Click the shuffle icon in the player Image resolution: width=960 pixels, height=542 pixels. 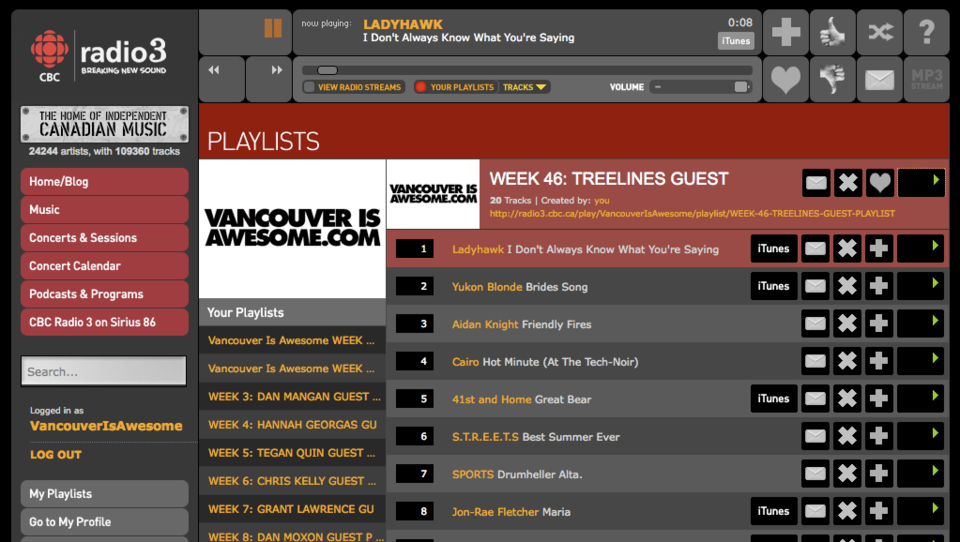click(x=880, y=32)
